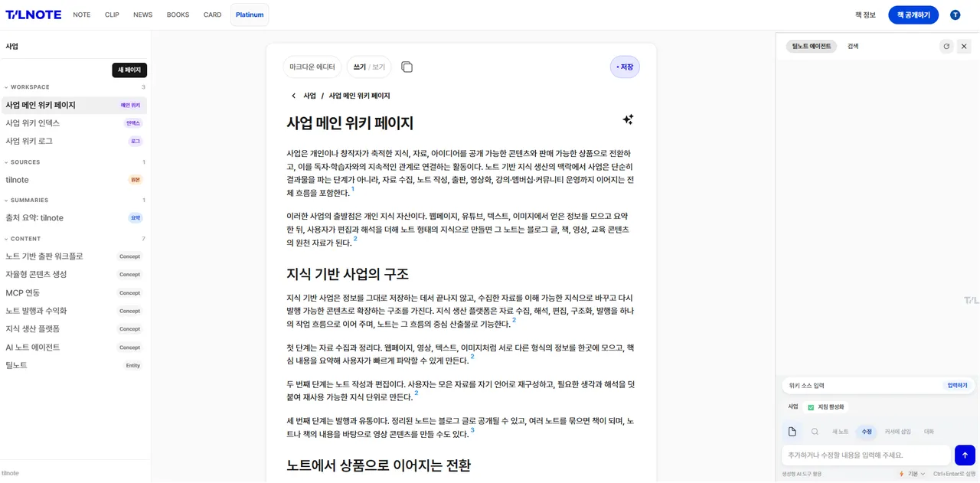The image size is (980, 483).
Task: Click the TIL side handle on the right edge
Action: 971,300
